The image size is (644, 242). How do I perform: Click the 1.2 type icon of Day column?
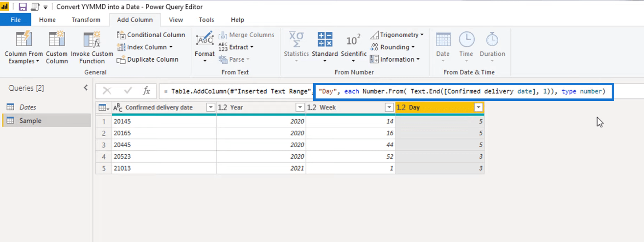click(401, 107)
